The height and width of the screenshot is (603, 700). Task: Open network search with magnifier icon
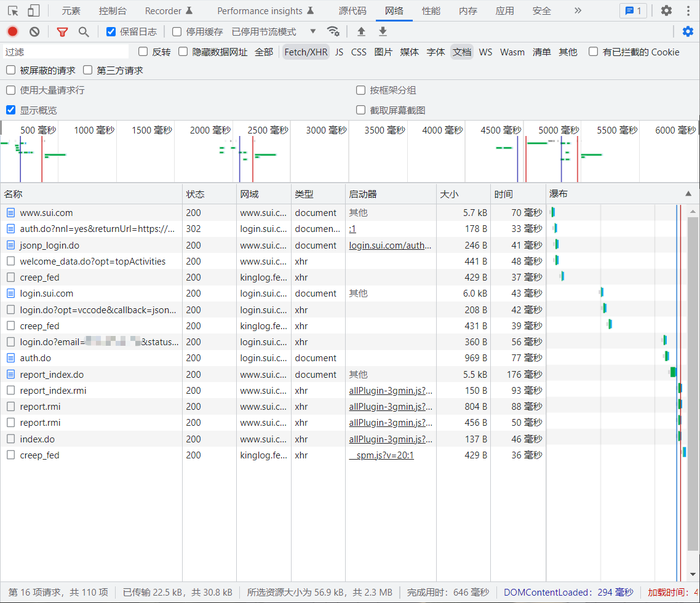84,31
